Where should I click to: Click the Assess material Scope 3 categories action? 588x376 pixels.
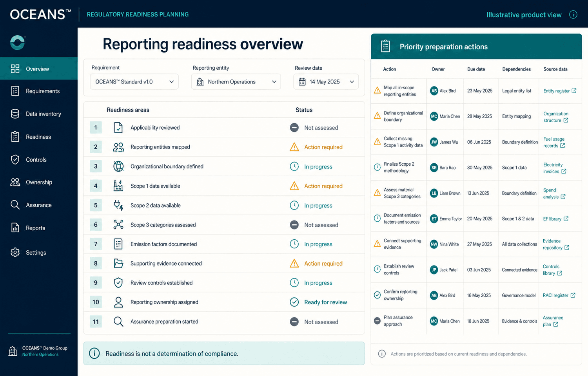click(x=402, y=193)
